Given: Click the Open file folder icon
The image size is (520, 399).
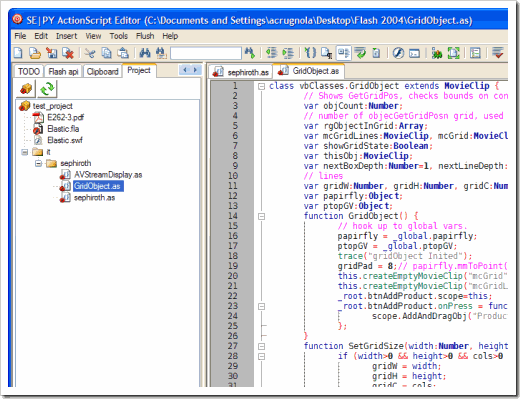Looking at the screenshot, I should [35, 53].
